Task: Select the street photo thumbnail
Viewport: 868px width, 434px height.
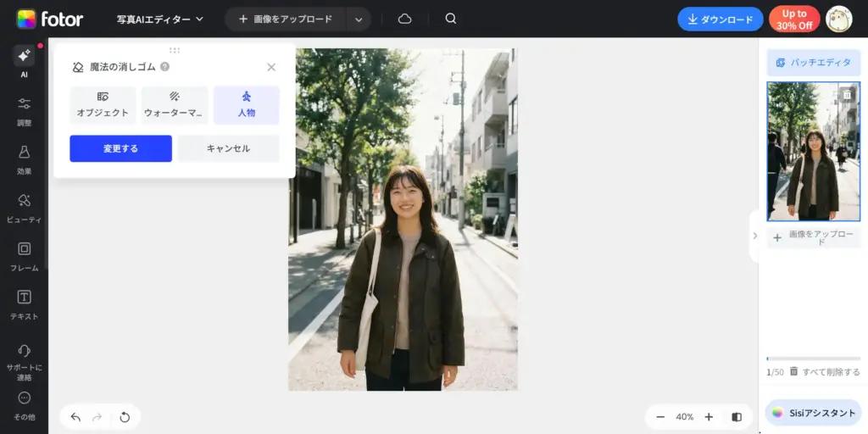Action: (813, 152)
